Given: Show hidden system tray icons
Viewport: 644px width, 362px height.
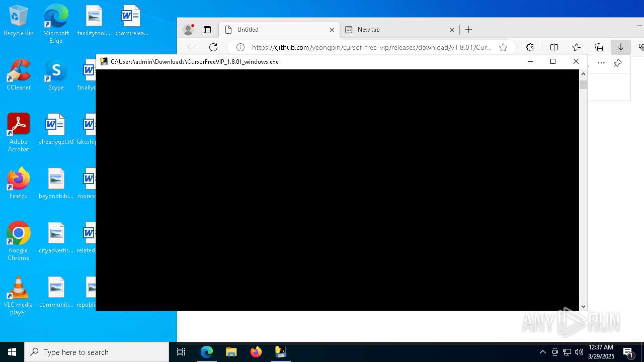Looking at the screenshot, I should (542, 352).
